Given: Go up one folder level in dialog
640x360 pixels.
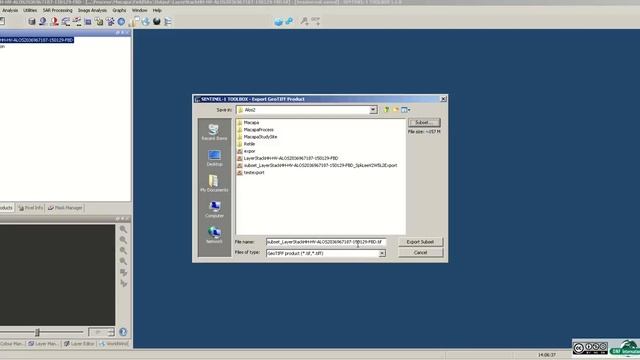Looking at the screenshot, I should coord(386,110).
